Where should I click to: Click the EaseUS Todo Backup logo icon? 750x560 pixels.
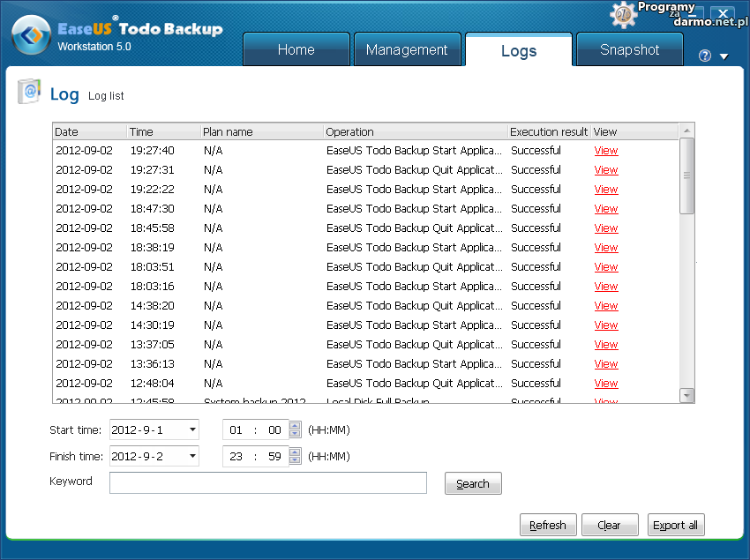coord(31,37)
